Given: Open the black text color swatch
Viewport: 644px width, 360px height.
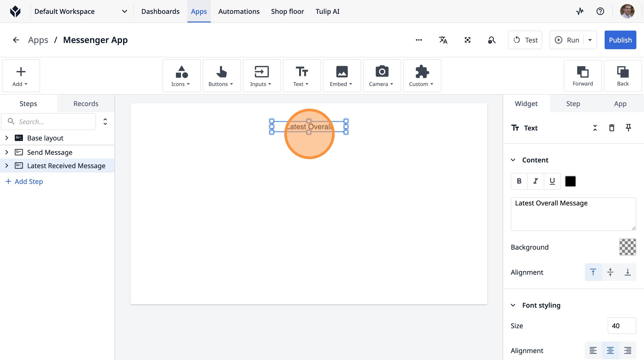Looking at the screenshot, I should tap(570, 181).
